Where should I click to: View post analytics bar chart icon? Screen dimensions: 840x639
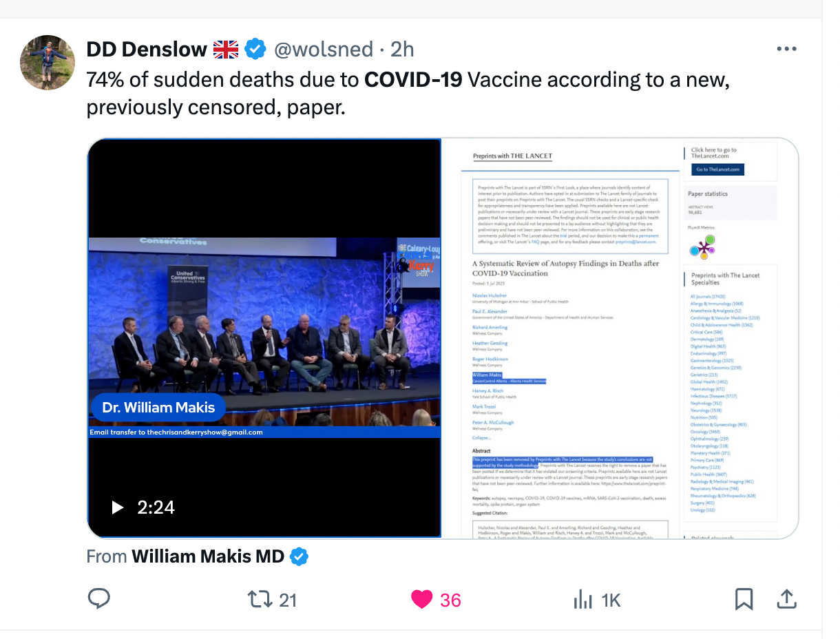click(582, 600)
